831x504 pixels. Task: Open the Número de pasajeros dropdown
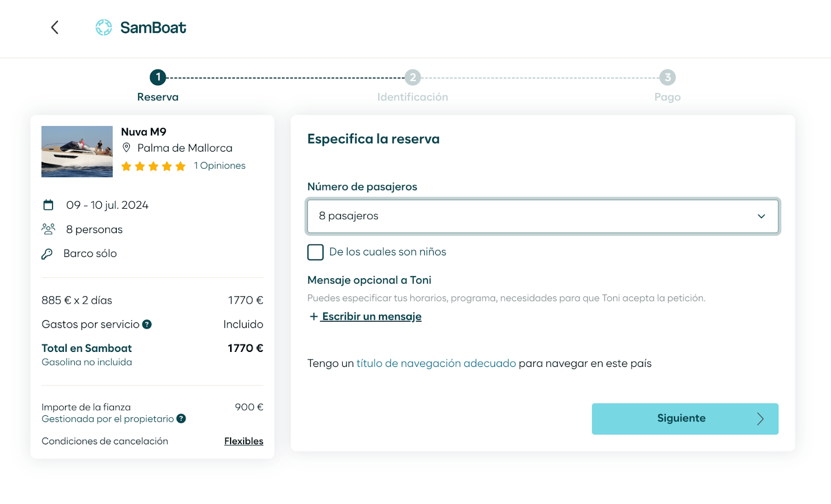tap(543, 216)
